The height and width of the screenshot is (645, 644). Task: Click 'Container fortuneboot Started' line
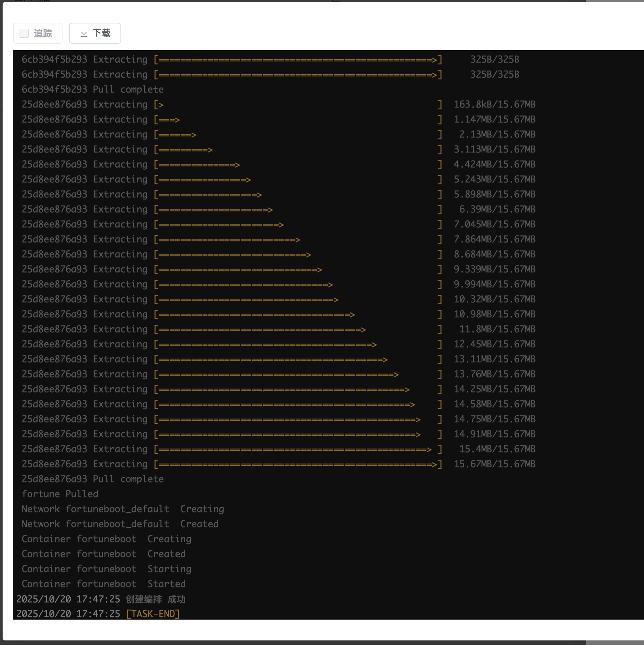[x=104, y=583]
